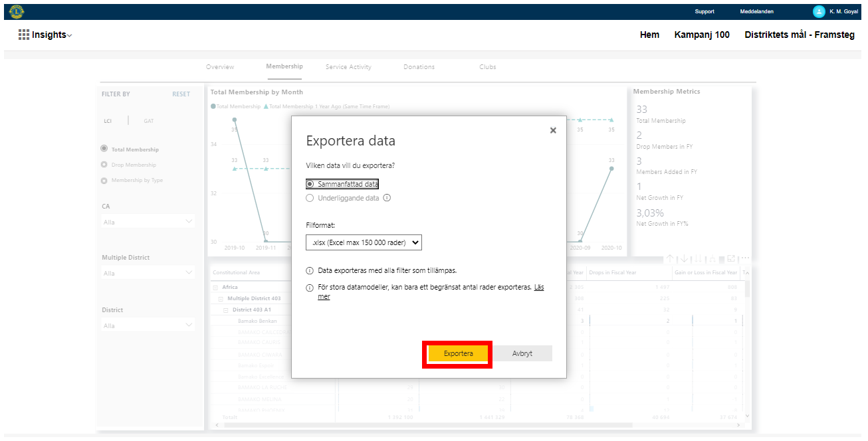868x441 pixels.
Task: Open the Filformat dropdown
Action: coord(364,243)
